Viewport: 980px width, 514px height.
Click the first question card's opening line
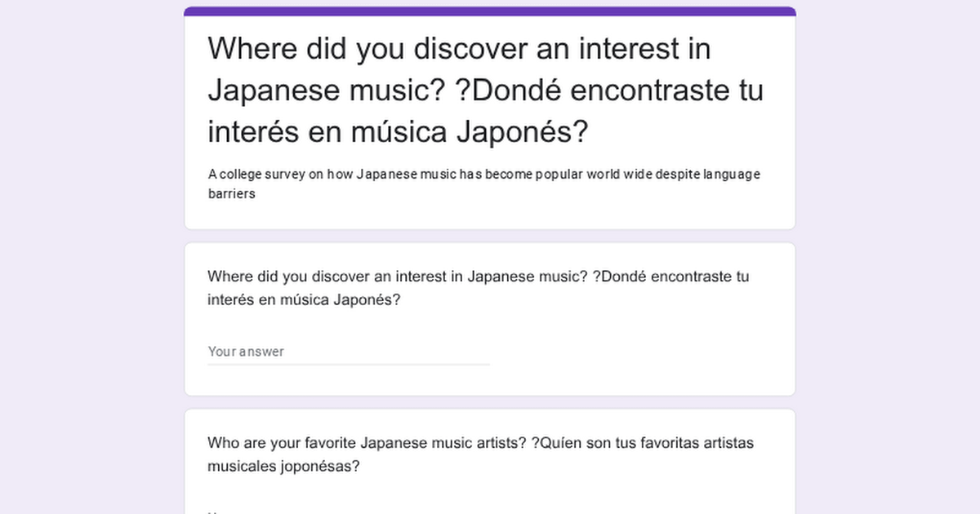click(x=478, y=277)
